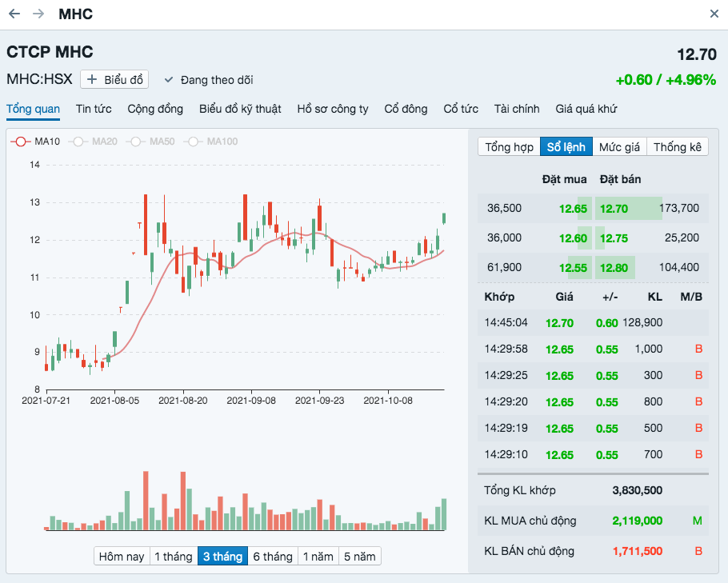The image size is (728, 583).
Task: Click ask price 12.70 in order book
Action: (614, 209)
